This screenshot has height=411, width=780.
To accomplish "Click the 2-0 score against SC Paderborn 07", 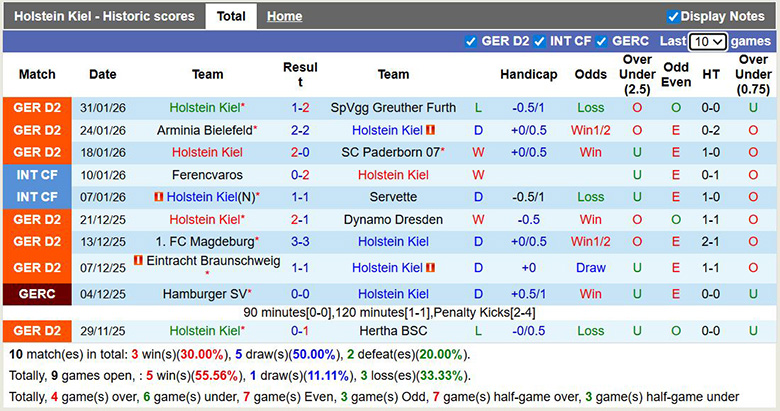I will 300,153.
